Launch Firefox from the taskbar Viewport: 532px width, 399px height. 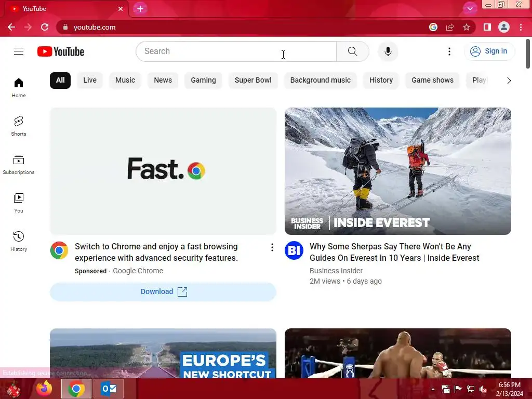pyautogui.click(x=44, y=389)
